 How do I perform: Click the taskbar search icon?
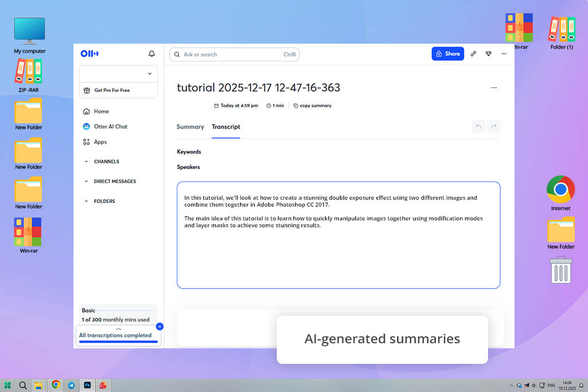pos(23,385)
